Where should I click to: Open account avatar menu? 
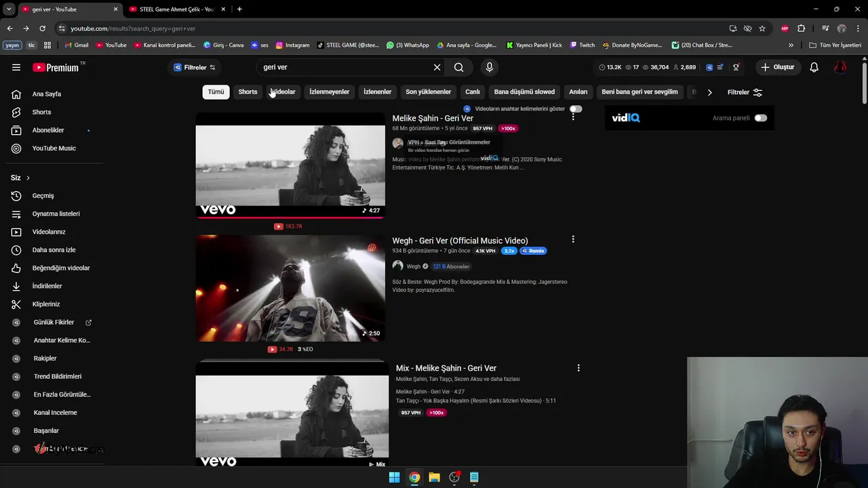840,67
